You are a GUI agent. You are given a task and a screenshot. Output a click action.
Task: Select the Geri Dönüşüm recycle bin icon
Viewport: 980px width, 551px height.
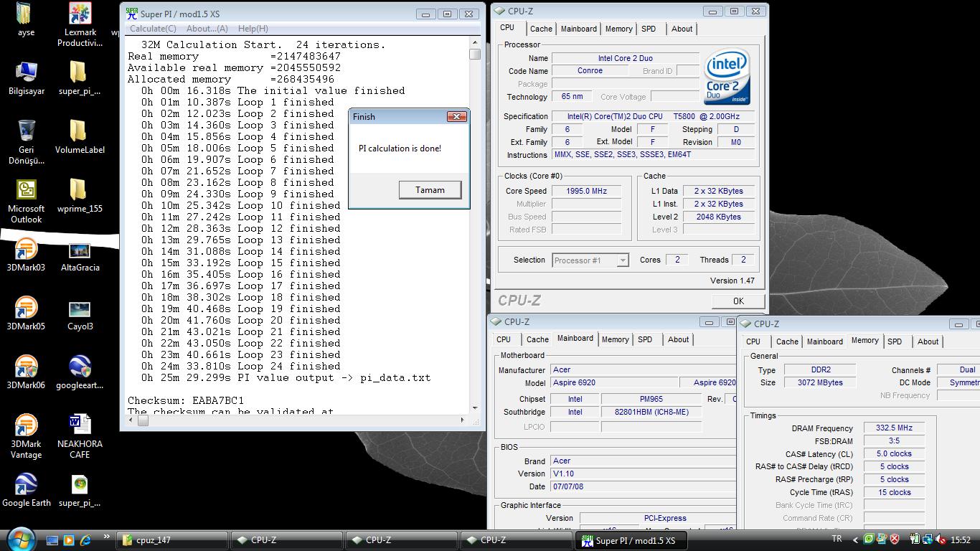(x=27, y=142)
